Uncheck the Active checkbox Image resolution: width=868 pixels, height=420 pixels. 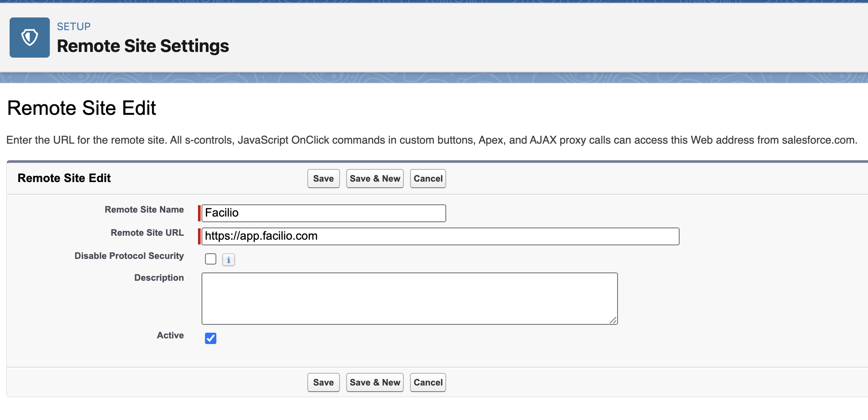[x=211, y=338]
